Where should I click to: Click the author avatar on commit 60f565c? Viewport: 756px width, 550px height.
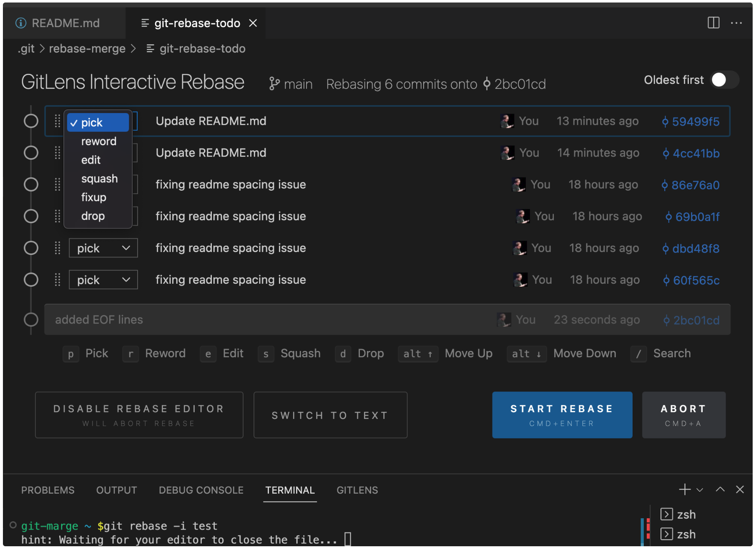click(x=520, y=280)
